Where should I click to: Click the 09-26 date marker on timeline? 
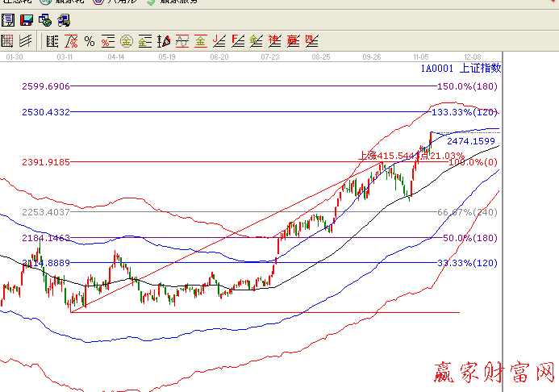[x=373, y=57]
